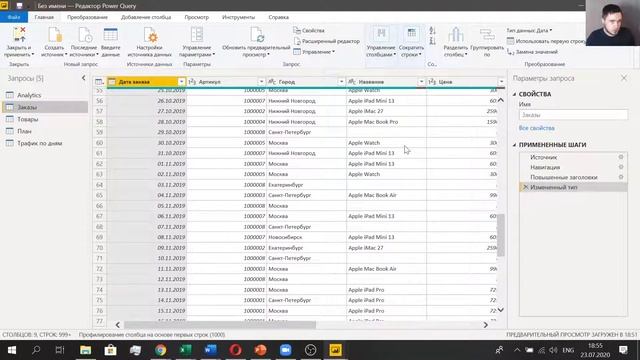Image resolution: width=640 pixels, height=360 pixels.
Task: Click Управление параметрами icon
Action: coord(197,35)
